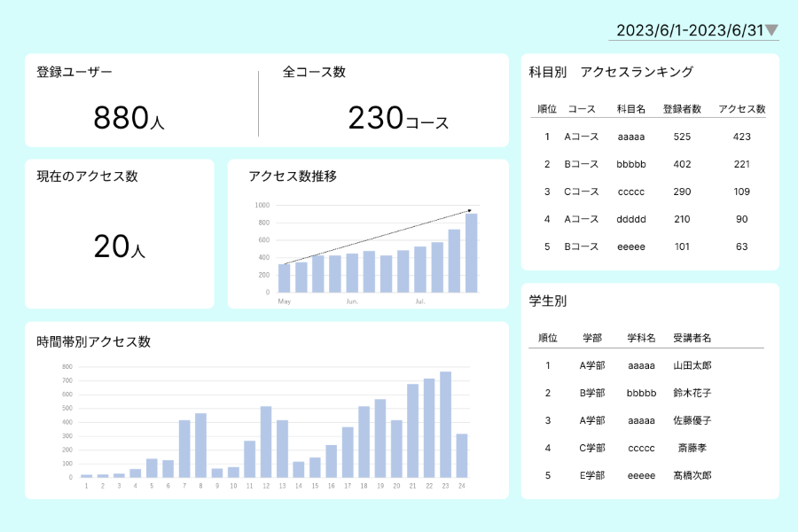This screenshot has width=798, height=532.
Task: Click student name 鈴木花子
Action: (x=692, y=393)
